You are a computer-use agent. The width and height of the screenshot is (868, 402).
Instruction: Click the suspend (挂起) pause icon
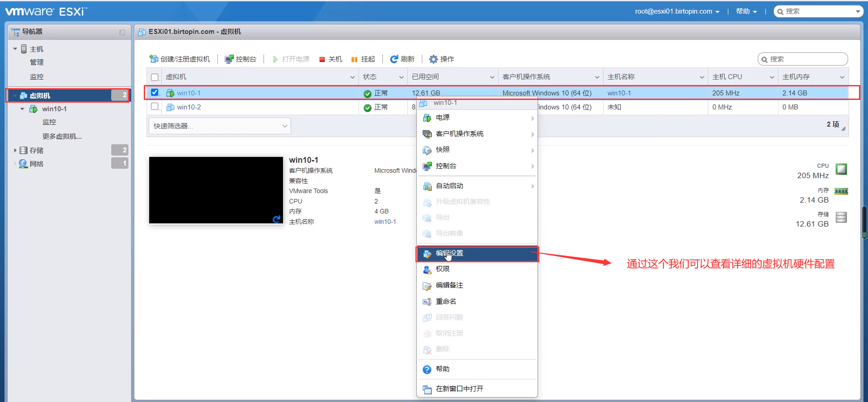(354, 59)
